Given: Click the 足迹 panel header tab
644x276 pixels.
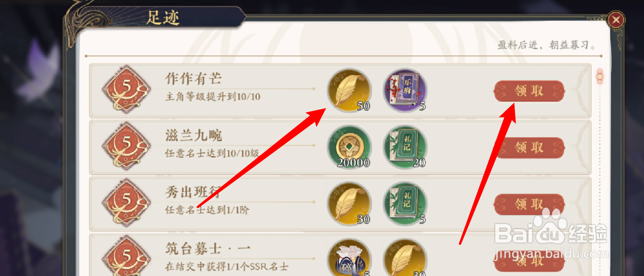Looking at the screenshot, I should [x=163, y=17].
